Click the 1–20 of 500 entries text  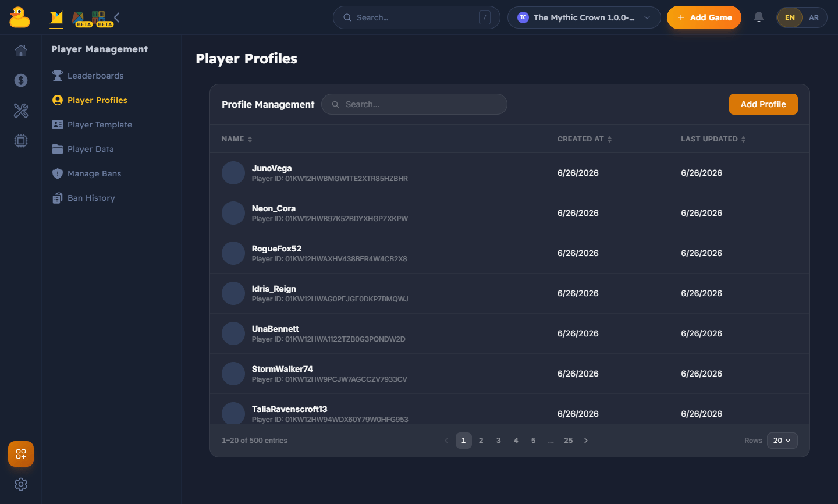[255, 441]
